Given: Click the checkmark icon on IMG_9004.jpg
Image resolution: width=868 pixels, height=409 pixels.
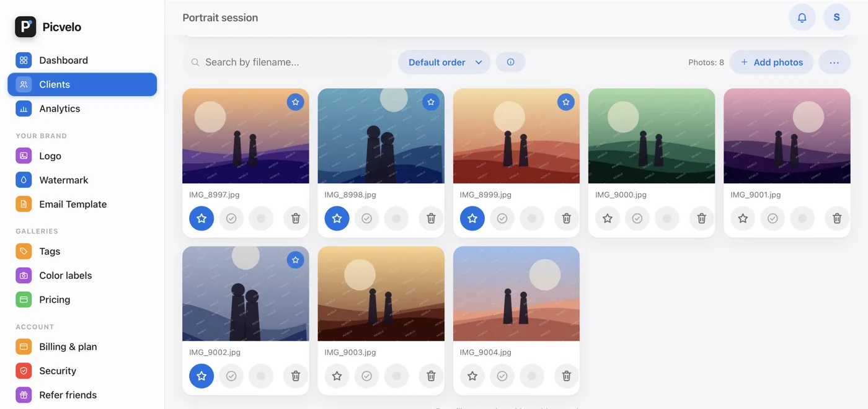Looking at the screenshot, I should click(x=502, y=376).
